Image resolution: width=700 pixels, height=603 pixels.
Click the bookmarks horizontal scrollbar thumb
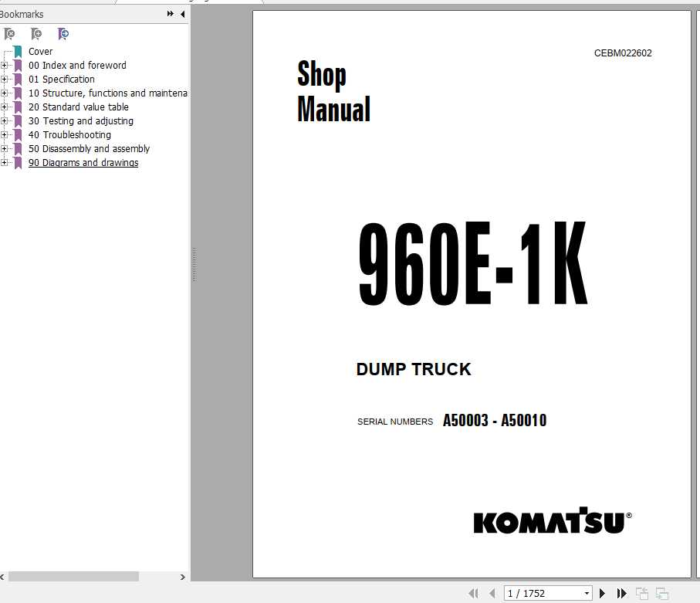[73, 577]
